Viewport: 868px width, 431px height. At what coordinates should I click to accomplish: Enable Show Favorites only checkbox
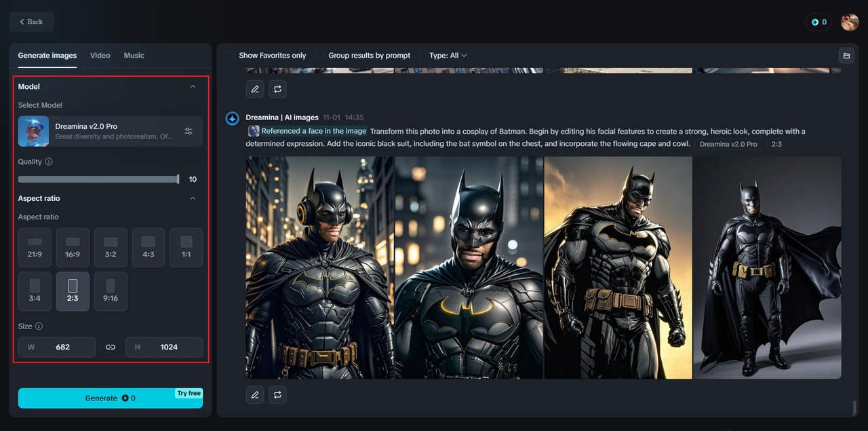(x=231, y=56)
